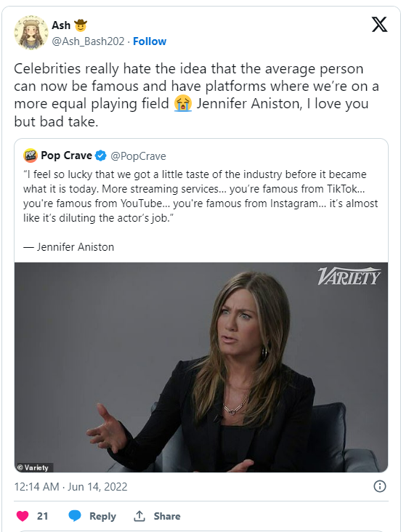Click the crying emoji in tweet text
Viewport: 401px width, 532px height.
[x=183, y=103]
